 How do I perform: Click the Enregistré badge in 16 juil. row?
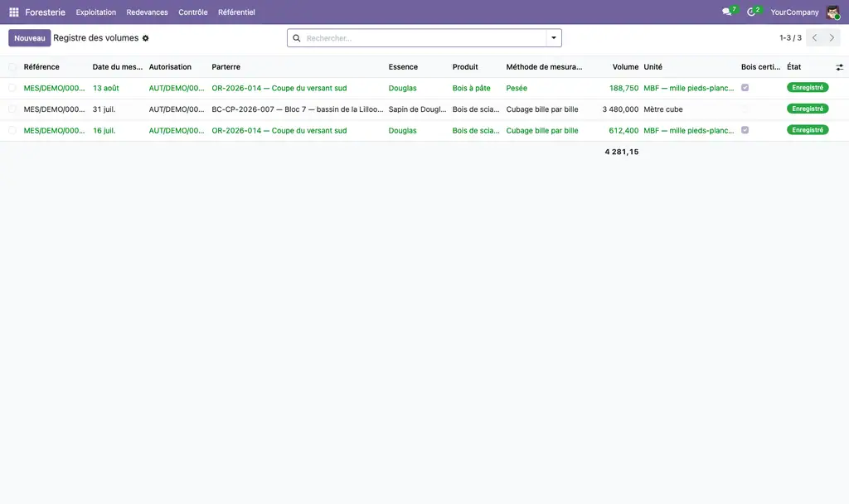pos(808,130)
